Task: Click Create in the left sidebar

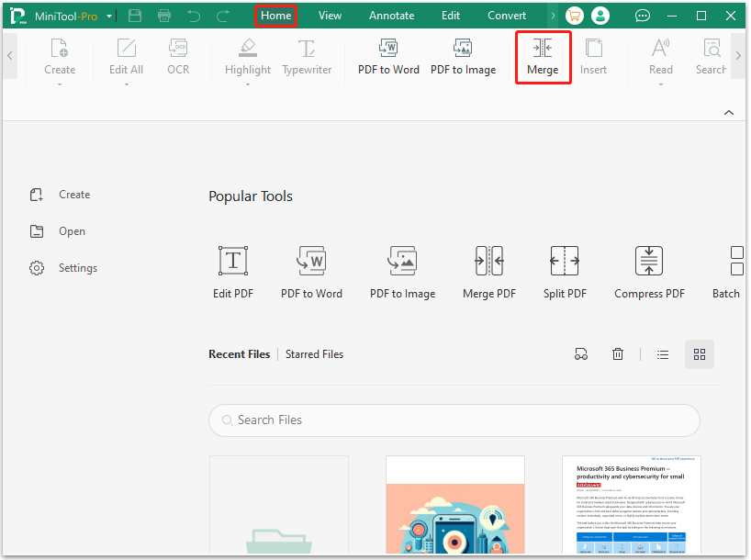Action: pyautogui.click(x=60, y=195)
